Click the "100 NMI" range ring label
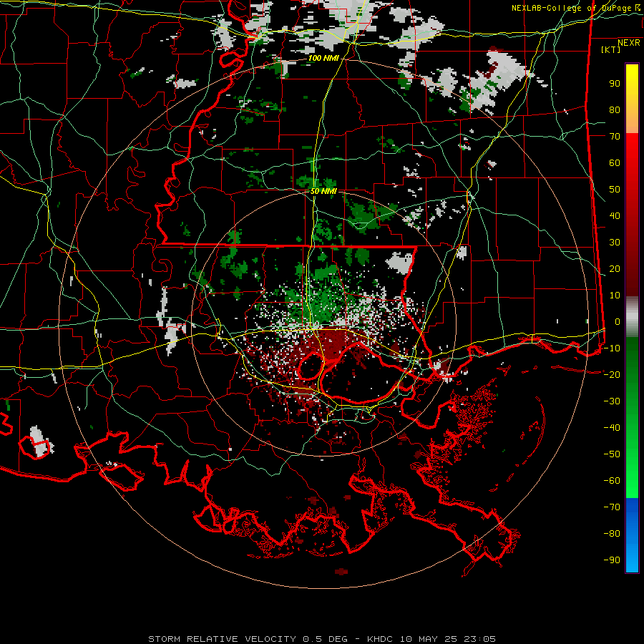The height and width of the screenshot is (644, 644). click(323, 59)
